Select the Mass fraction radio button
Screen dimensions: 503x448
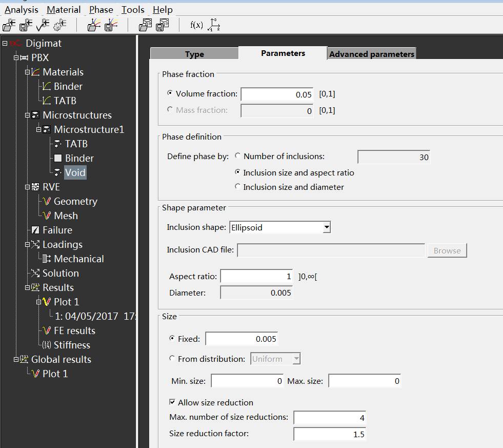170,109
